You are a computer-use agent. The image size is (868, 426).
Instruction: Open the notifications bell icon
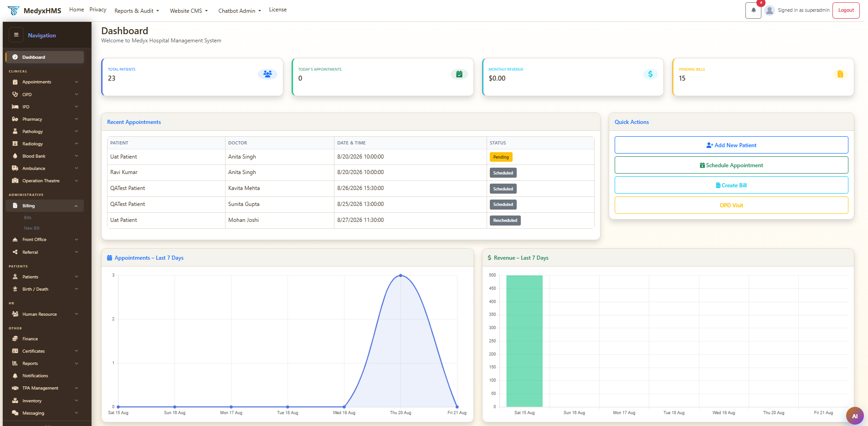pos(753,10)
